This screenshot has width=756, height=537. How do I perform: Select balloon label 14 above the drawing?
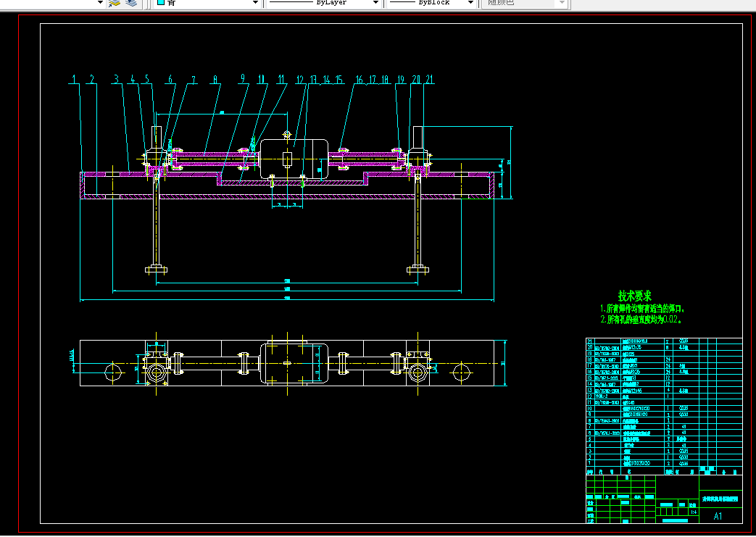[x=326, y=79]
